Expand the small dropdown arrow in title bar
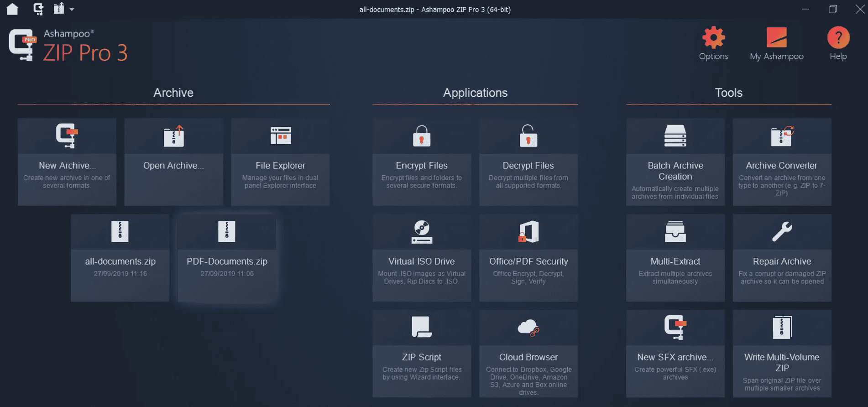The image size is (868, 407). click(72, 9)
